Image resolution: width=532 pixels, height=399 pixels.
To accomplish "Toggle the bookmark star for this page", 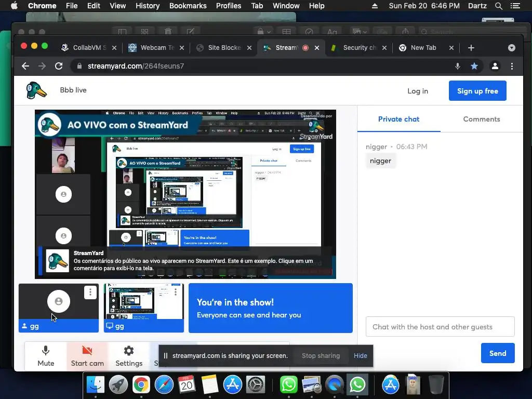I will point(474,66).
